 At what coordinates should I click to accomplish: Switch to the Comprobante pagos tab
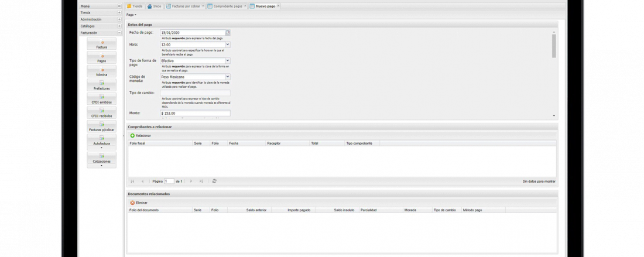227,6
